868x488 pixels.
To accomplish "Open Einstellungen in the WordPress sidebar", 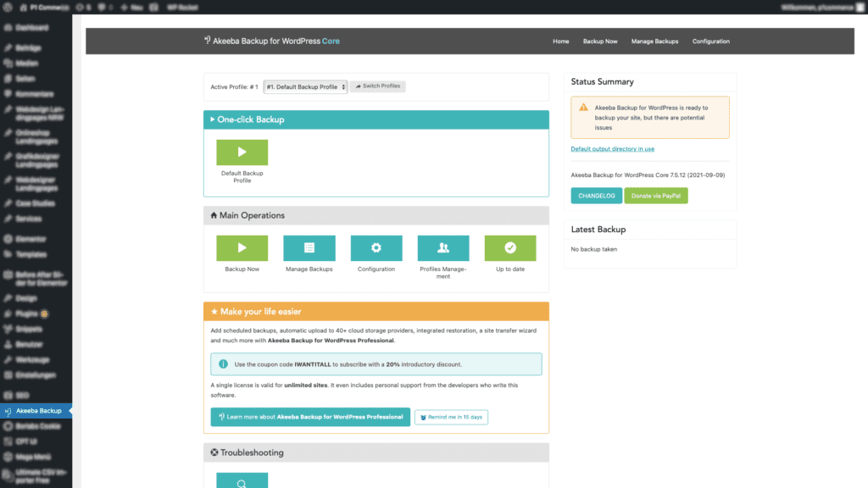I will (36, 375).
